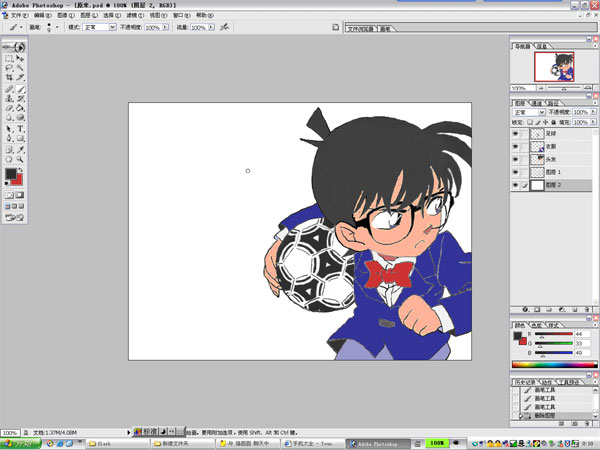Click the Jump to ImageReady icon
Viewport: 600px width, 450px height.
point(15,217)
